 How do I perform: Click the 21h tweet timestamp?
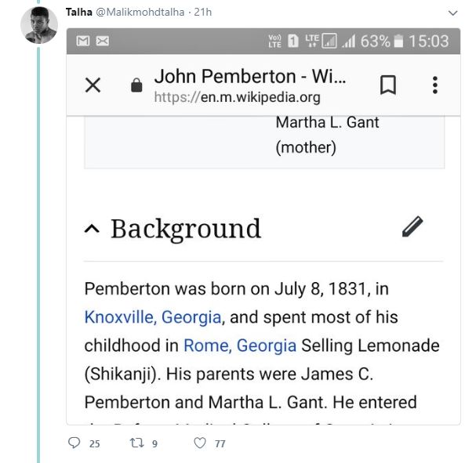pos(203,13)
